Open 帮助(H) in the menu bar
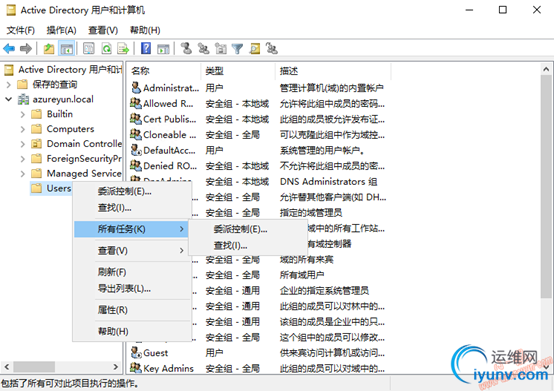 point(145,30)
